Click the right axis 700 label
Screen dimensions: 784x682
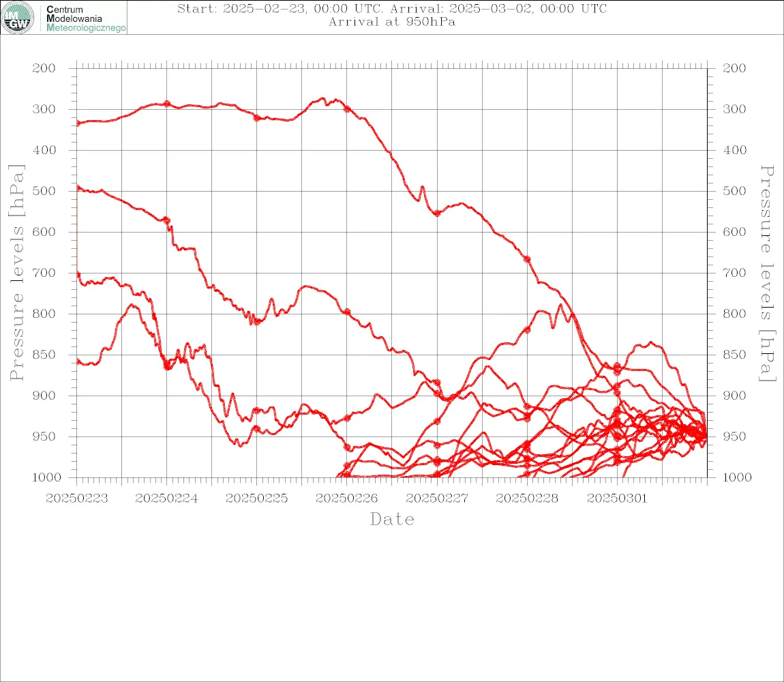(734, 273)
